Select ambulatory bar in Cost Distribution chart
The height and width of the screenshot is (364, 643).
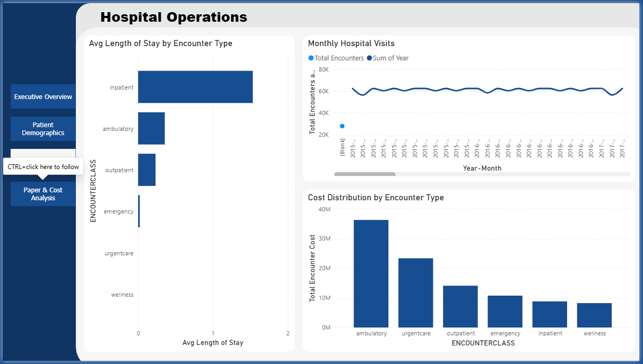pyautogui.click(x=371, y=273)
